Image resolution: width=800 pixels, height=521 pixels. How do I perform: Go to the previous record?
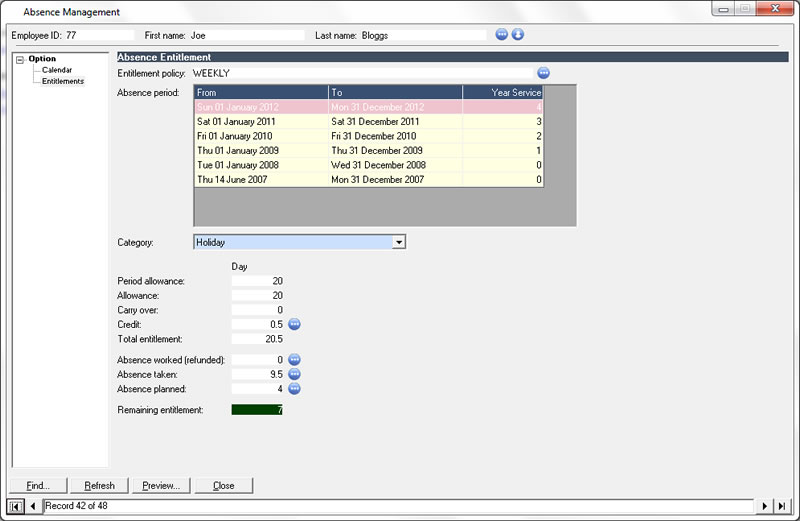coord(33,506)
